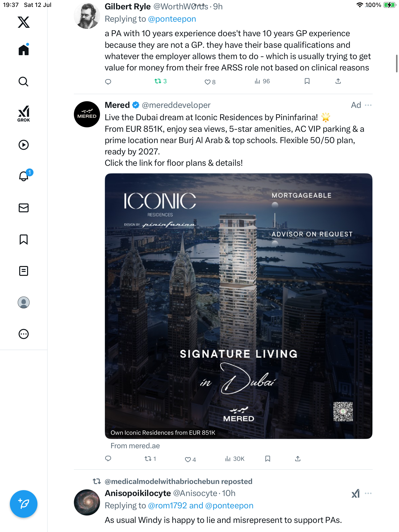399x532 pixels.
Task: Open the Search page
Action: pyautogui.click(x=24, y=82)
